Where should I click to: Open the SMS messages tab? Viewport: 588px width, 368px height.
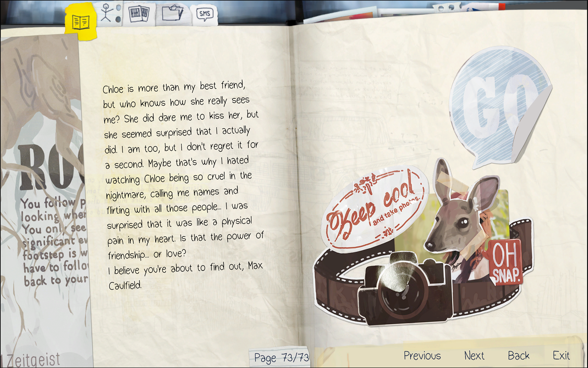point(205,14)
